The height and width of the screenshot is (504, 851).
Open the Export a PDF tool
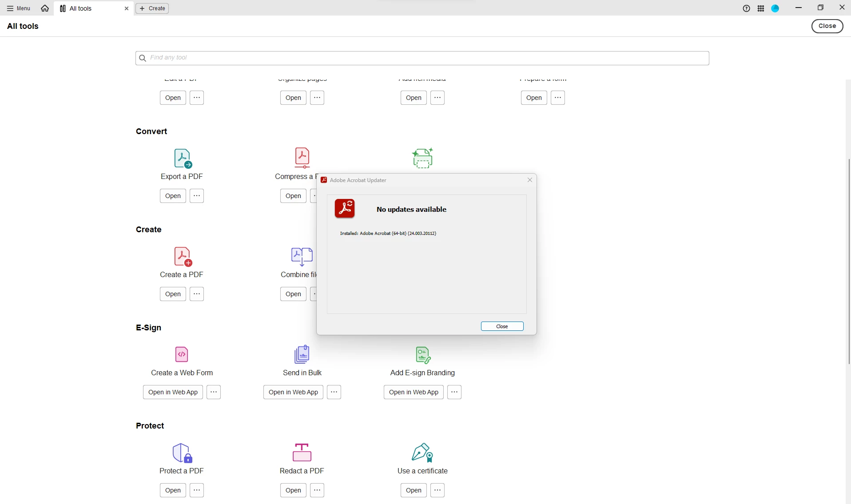(173, 196)
